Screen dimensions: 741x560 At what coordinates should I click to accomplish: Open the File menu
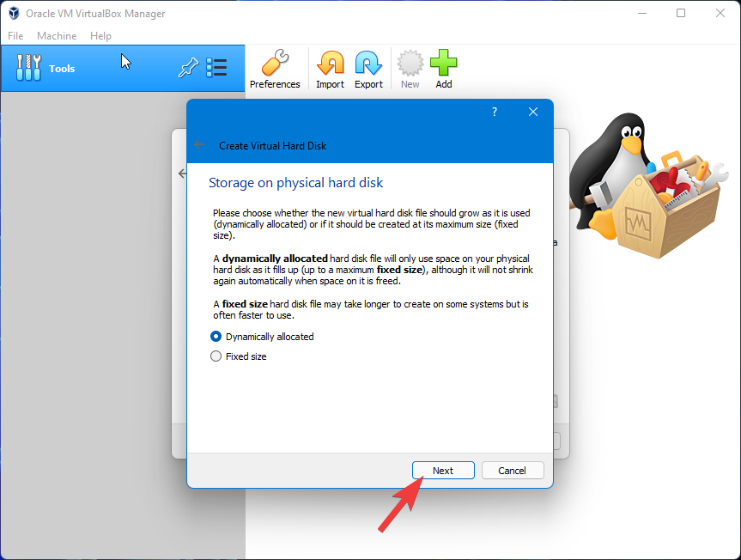tap(15, 35)
